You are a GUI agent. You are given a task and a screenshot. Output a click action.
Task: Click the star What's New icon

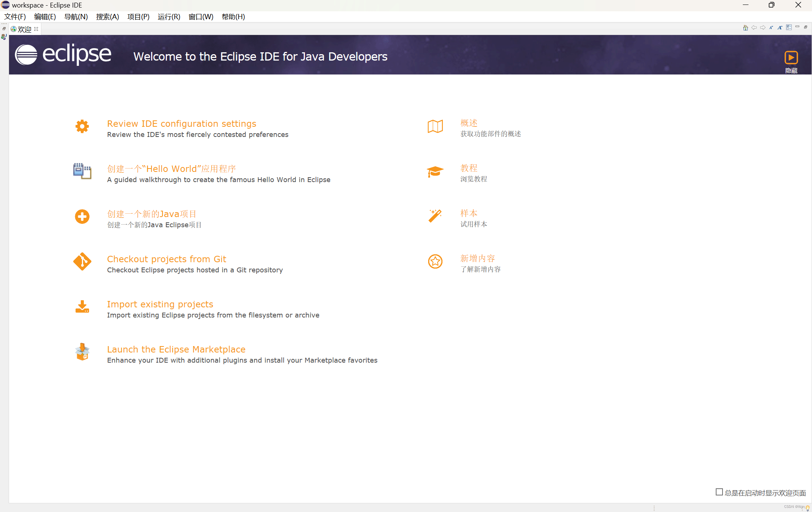coord(435,261)
